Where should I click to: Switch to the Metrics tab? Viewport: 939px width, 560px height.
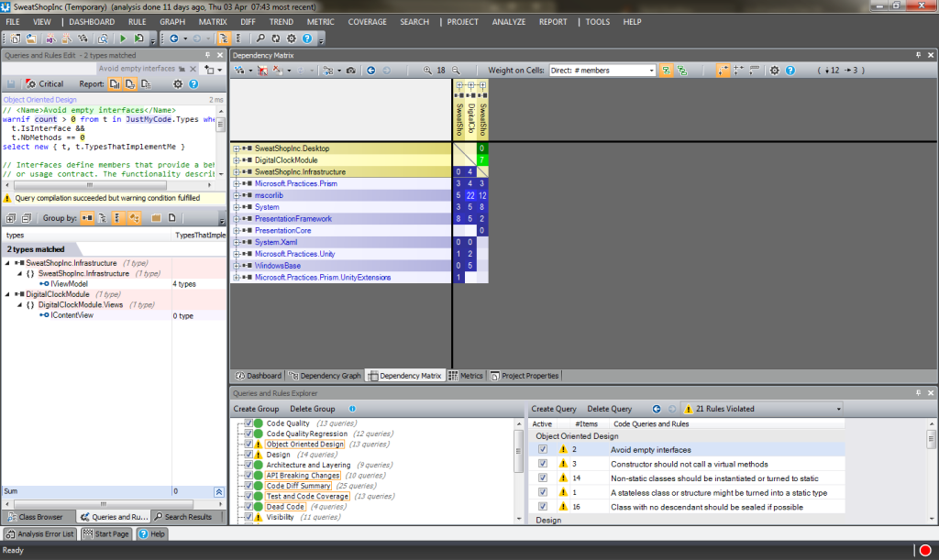point(465,376)
